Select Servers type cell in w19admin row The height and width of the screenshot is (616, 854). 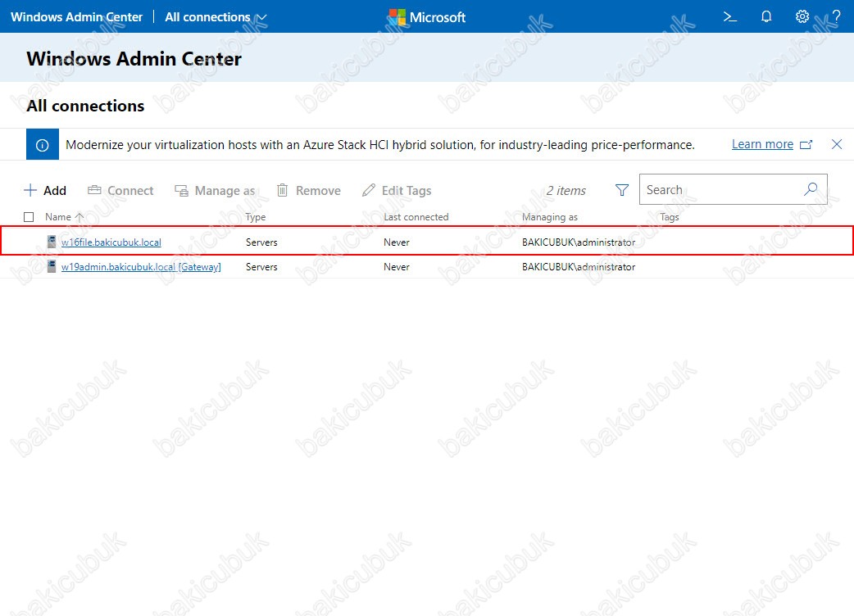tap(261, 267)
